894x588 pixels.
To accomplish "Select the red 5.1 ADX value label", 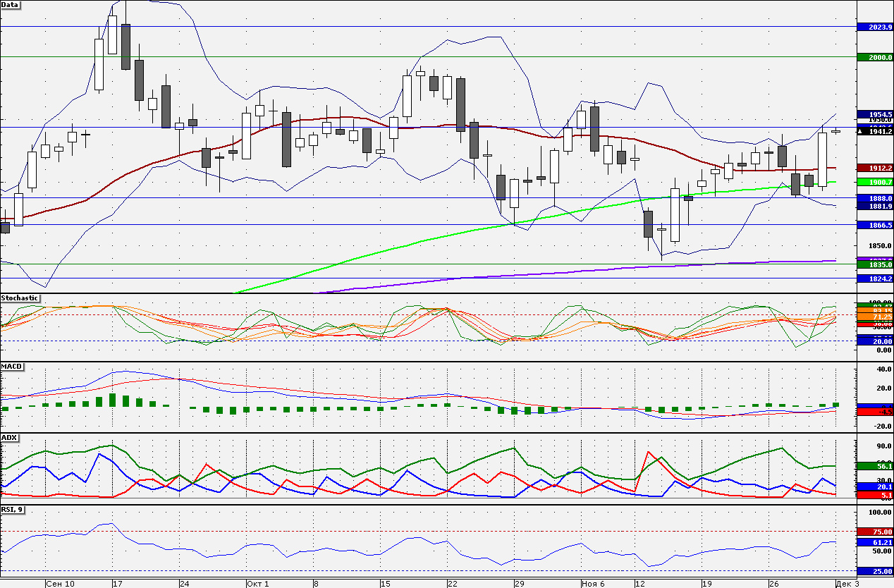I will click(876, 496).
